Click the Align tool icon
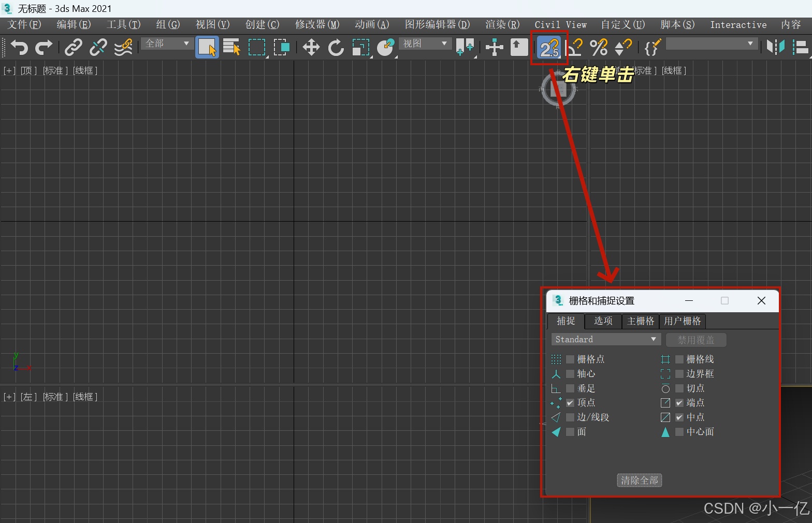Viewport: 812px width, 523px height. (x=801, y=48)
